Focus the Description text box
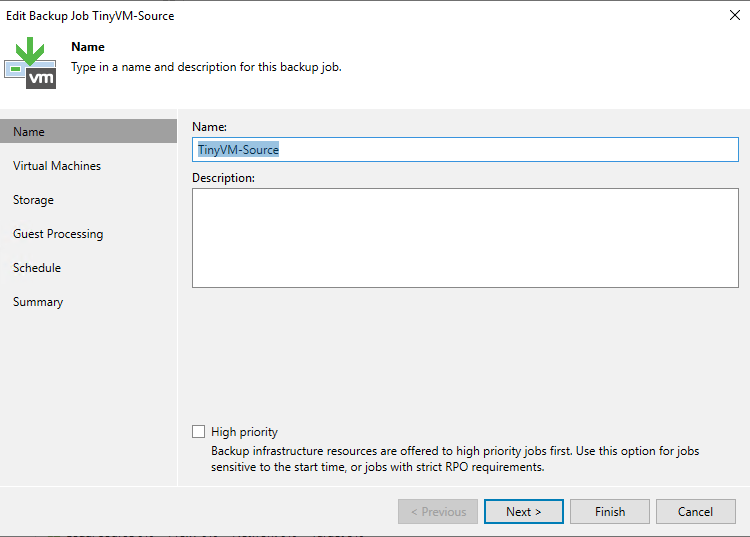Screen dimensions: 750x537 pyautogui.click(x=465, y=239)
